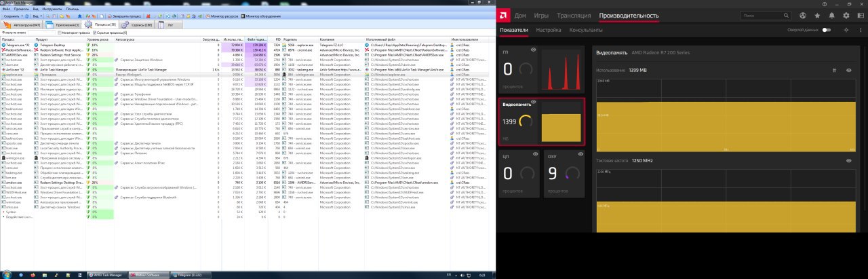This screenshot has height=279, width=868.
Task: Click the globe icon after Сохранить dropdown
Action: click(27, 16)
